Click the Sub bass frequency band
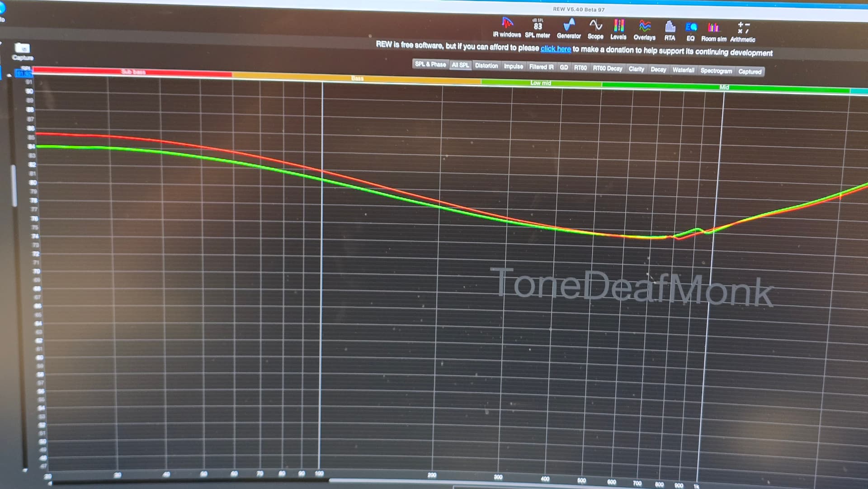 (x=133, y=71)
